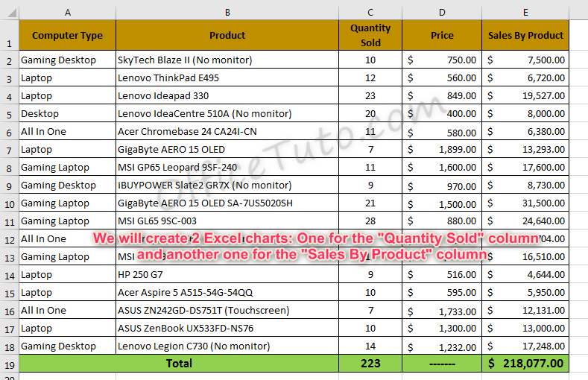Select "Desktop" cell in row 5
This screenshot has height=380, width=588.
[68, 113]
